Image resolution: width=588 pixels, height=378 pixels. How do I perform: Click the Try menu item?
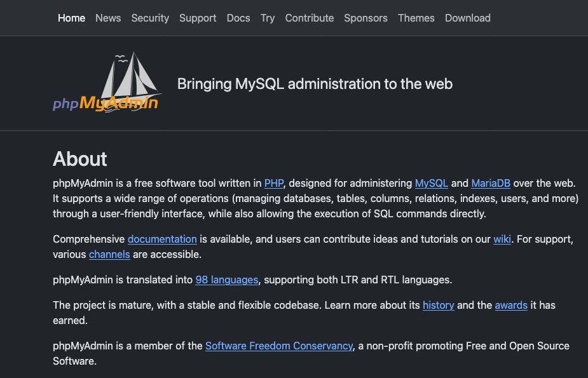pos(268,18)
